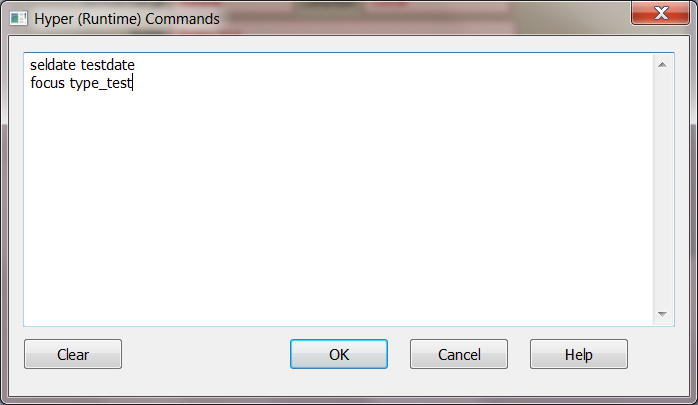Click the gray area between Clear and OK
Viewport: 698px width, 405px height.
[206, 354]
